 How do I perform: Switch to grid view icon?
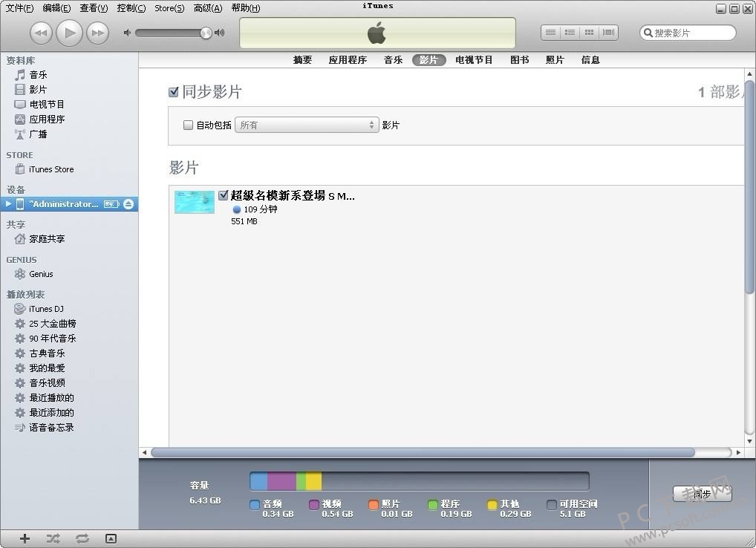589,32
